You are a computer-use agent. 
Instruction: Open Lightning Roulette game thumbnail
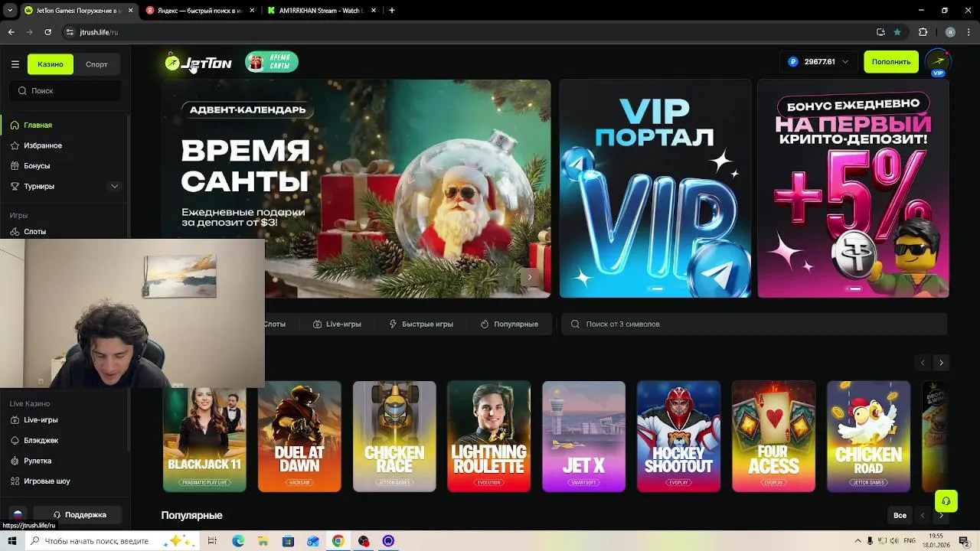[x=488, y=436]
